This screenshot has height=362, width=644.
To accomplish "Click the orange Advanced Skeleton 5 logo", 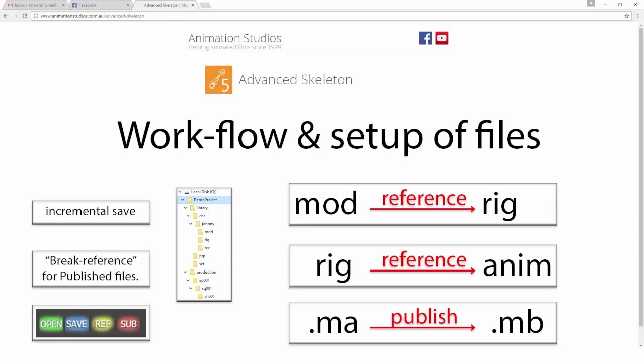I will [x=219, y=79].
